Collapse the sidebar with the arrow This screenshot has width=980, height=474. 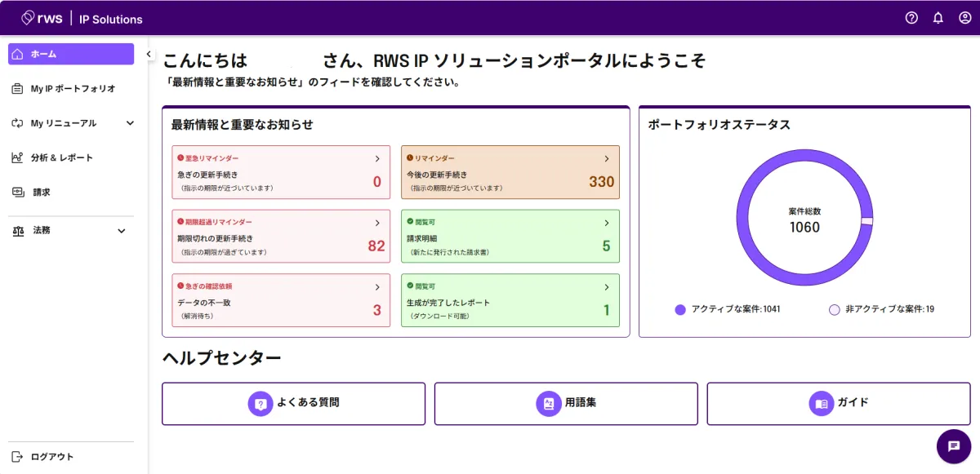click(149, 54)
